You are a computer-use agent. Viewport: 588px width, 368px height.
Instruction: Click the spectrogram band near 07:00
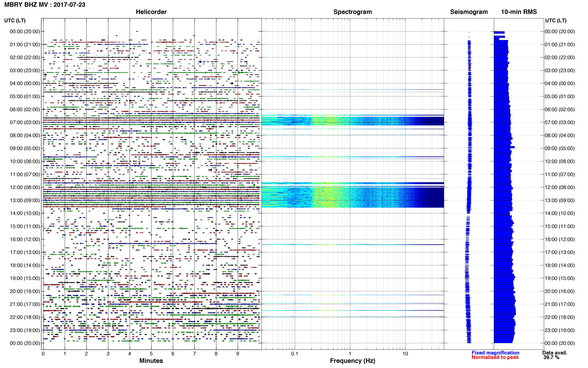(x=352, y=121)
